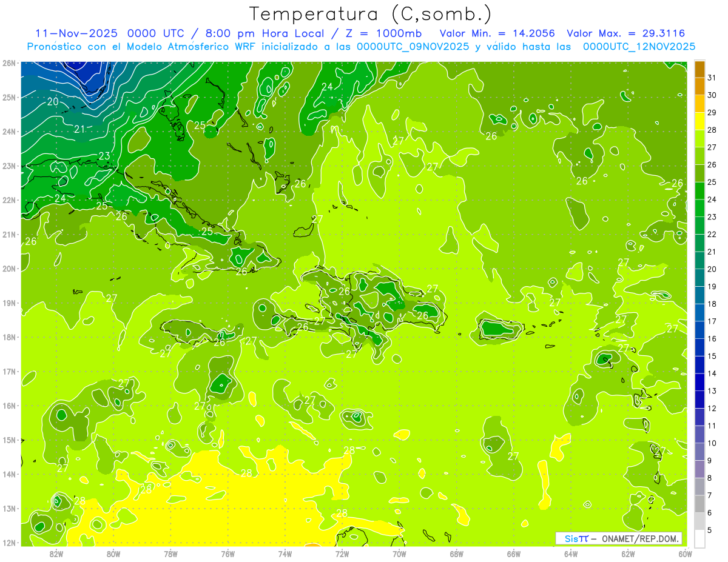Screen dimensions: 728x562
Task: Click the lime legend swatch between 27 and 28
Action: pyautogui.click(x=699, y=139)
